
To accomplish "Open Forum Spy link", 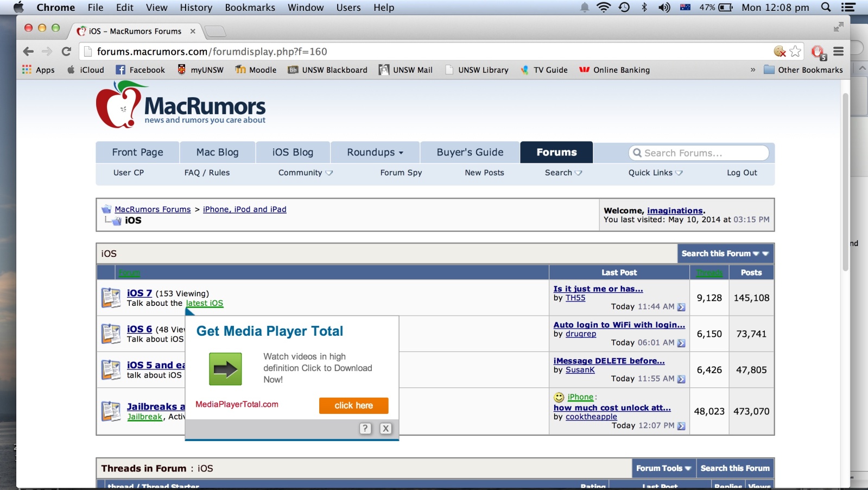I will pos(401,173).
